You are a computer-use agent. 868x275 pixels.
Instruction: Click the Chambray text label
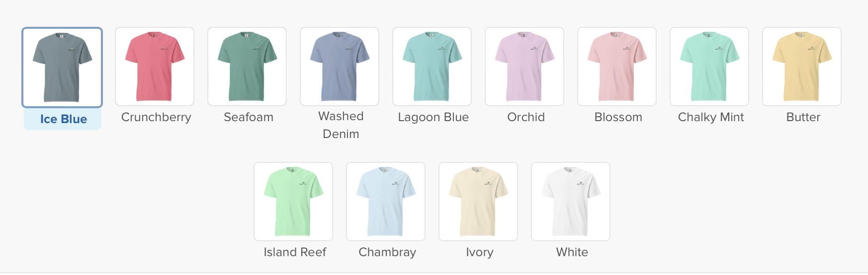(387, 253)
